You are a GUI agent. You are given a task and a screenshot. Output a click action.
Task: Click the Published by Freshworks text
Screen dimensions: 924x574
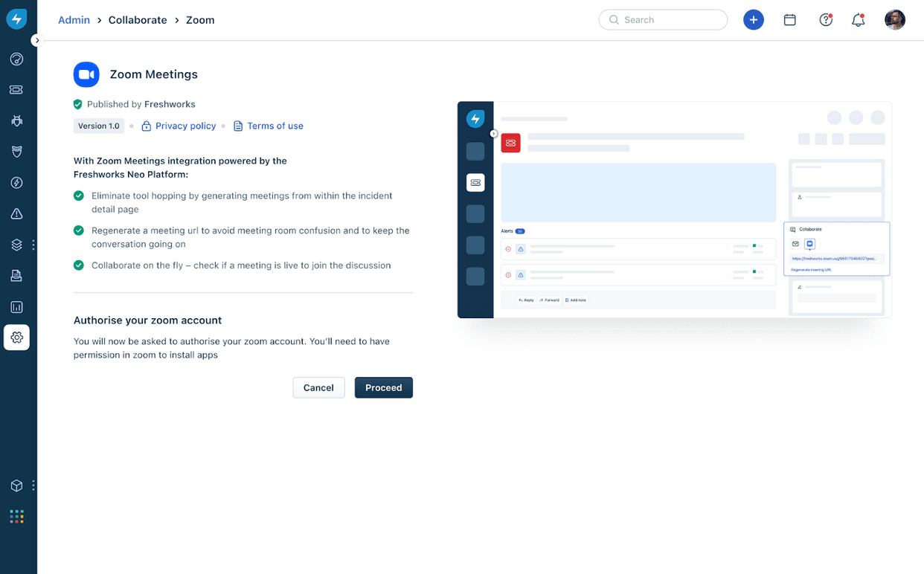(x=141, y=104)
